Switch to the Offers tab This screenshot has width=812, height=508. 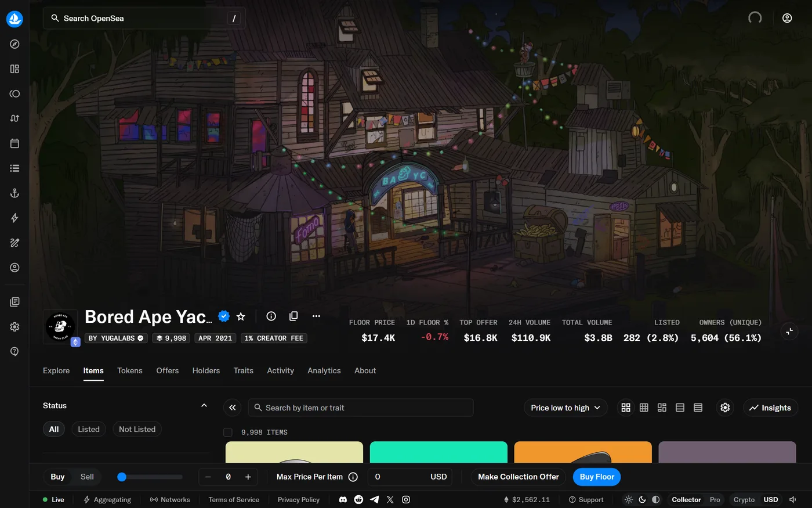(x=168, y=370)
